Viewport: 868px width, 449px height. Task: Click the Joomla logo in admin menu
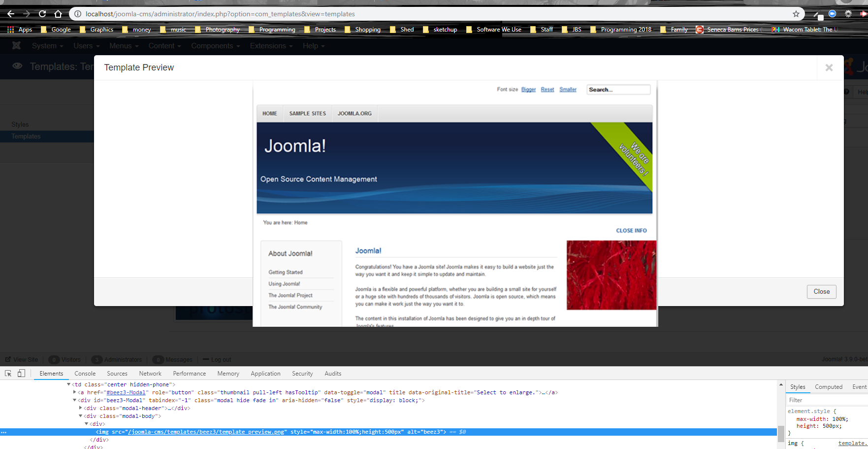pos(16,46)
